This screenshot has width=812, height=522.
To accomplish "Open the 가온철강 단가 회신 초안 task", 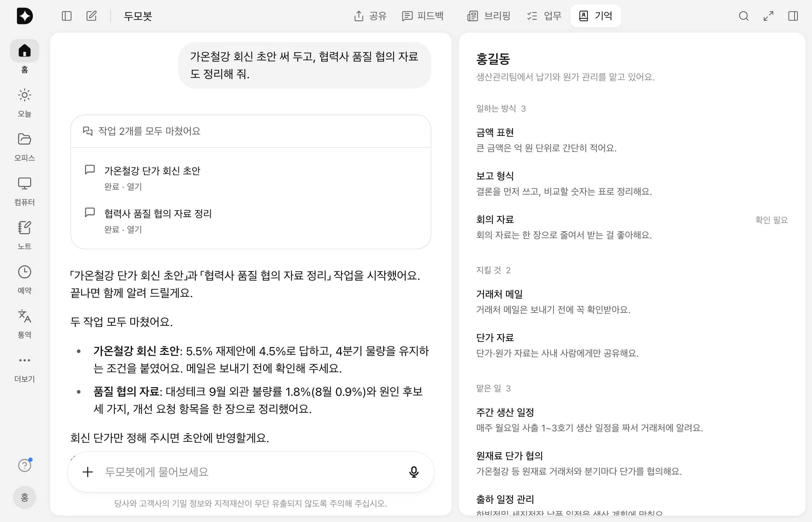I will tap(250, 178).
